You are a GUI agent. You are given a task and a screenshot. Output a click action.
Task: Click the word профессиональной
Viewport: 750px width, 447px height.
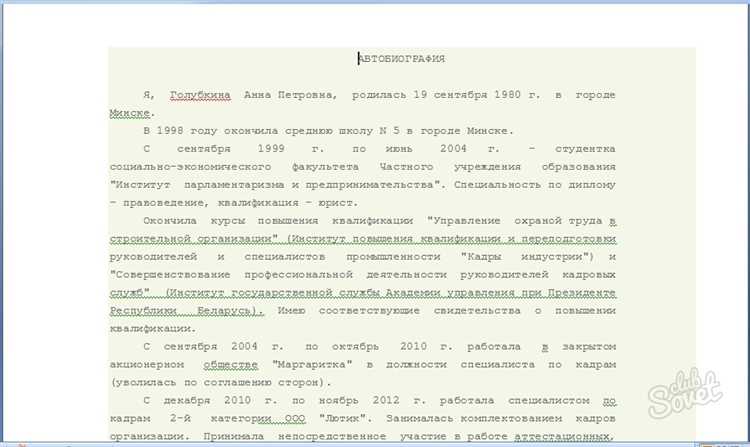click(x=298, y=275)
